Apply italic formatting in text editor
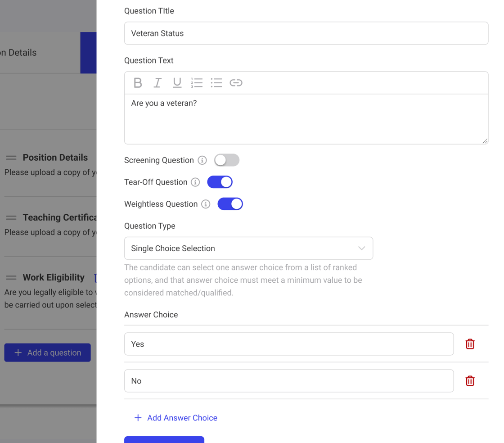The image size is (504, 443). point(157,83)
